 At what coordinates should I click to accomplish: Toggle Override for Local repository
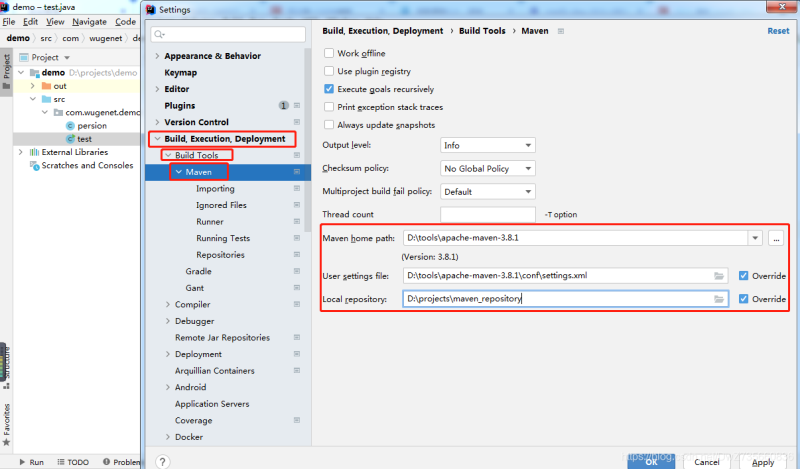coord(743,299)
